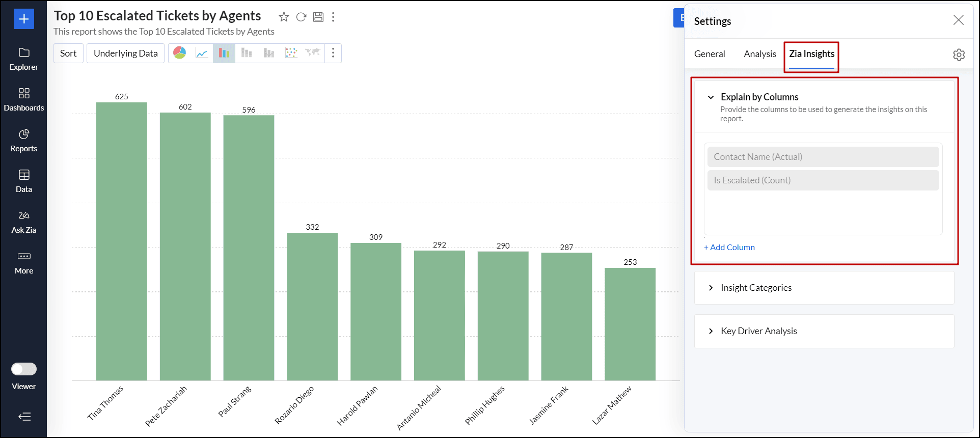980x438 pixels.
Task: Select the pie chart type icon
Action: (179, 53)
